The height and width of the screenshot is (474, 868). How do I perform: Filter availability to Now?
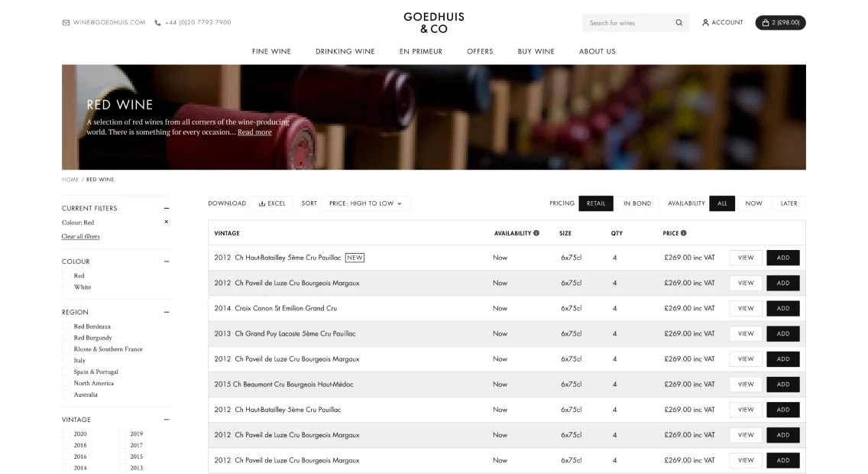tap(753, 203)
